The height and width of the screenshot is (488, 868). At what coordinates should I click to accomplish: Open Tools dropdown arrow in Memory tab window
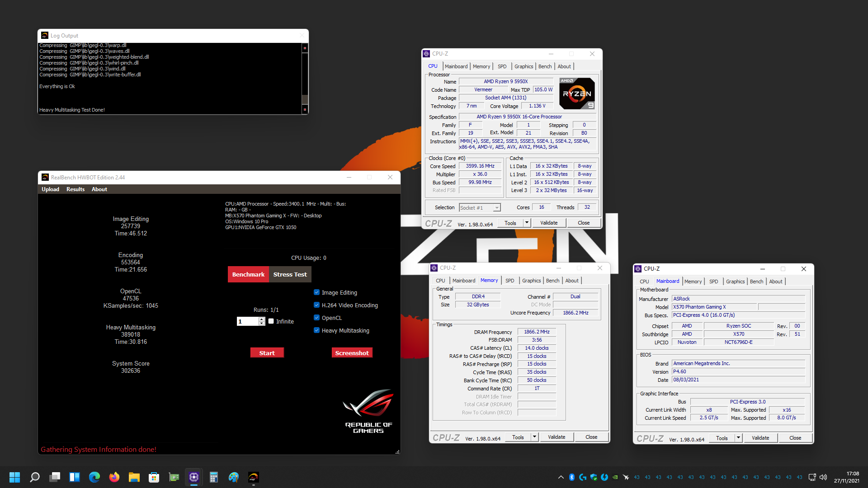(534, 437)
